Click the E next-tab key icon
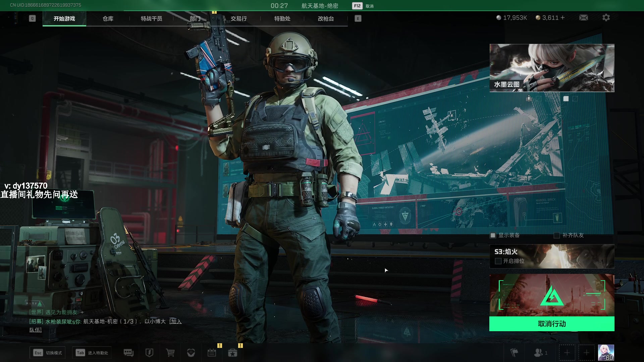Screen dimensions: 644x362 click(x=358, y=18)
